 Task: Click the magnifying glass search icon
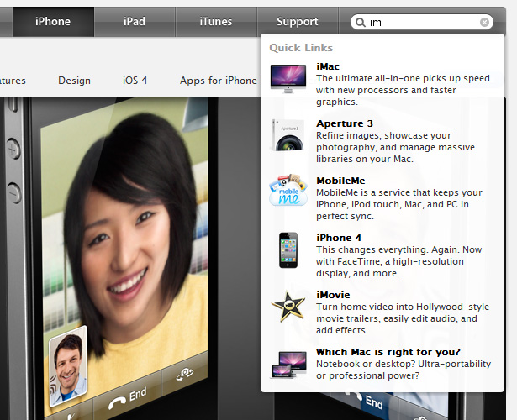pos(361,23)
